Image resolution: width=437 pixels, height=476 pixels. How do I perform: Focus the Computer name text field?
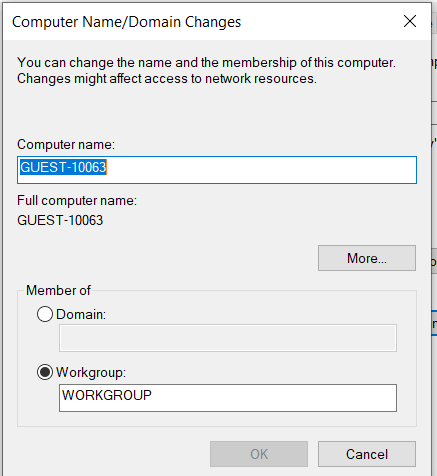coord(217,170)
